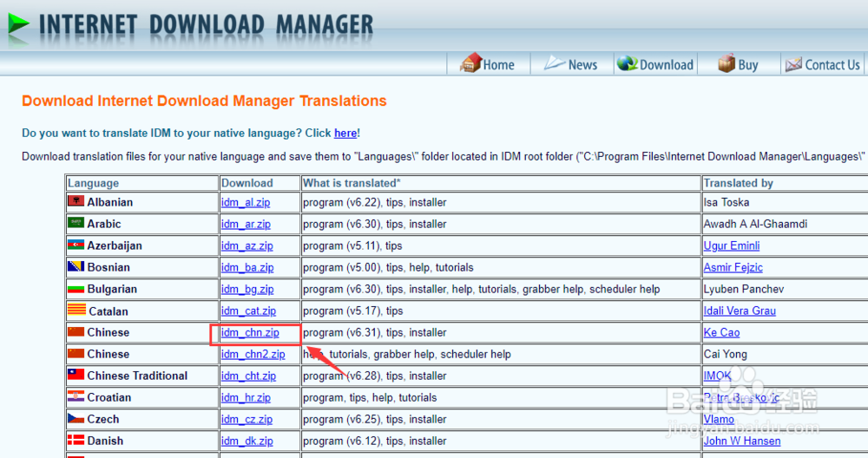Click the Czech flag icon
The image size is (868, 458).
pyautogui.click(x=76, y=418)
